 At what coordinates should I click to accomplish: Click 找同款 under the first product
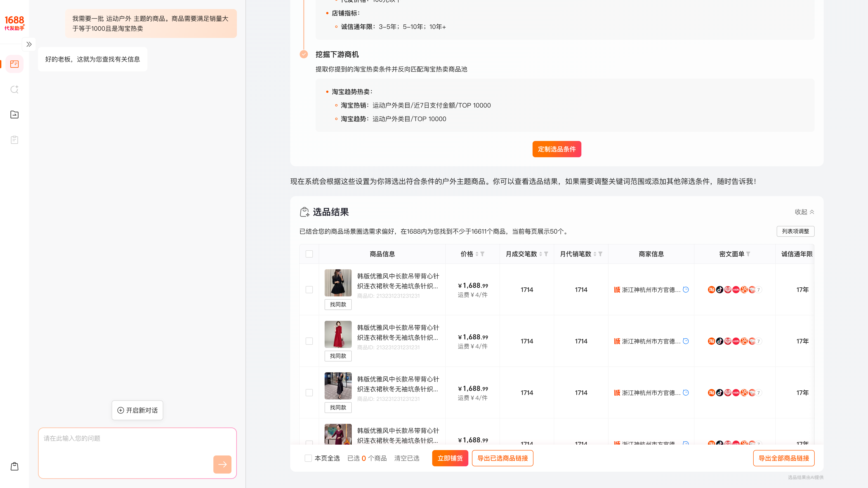[x=338, y=305]
